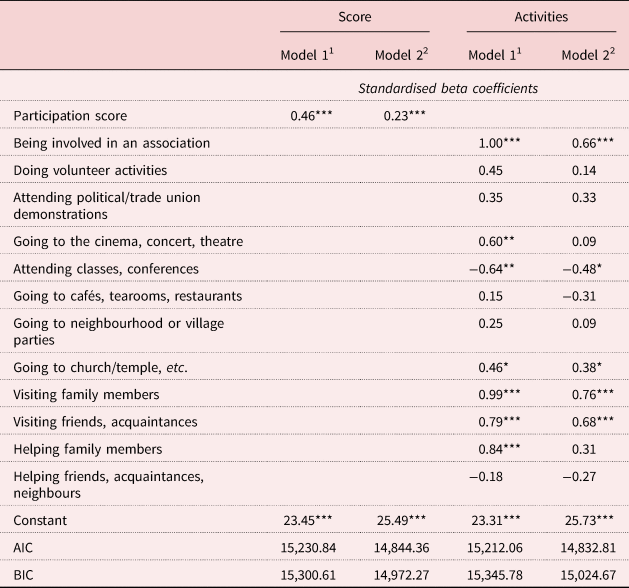Select Doing volunteer activities row label
629x588 pixels.
[90, 171]
